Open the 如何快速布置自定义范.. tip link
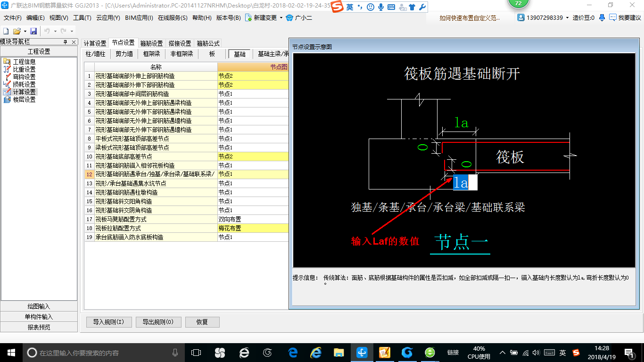The height and width of the screenshot is (362, 644). pos(469,18)
